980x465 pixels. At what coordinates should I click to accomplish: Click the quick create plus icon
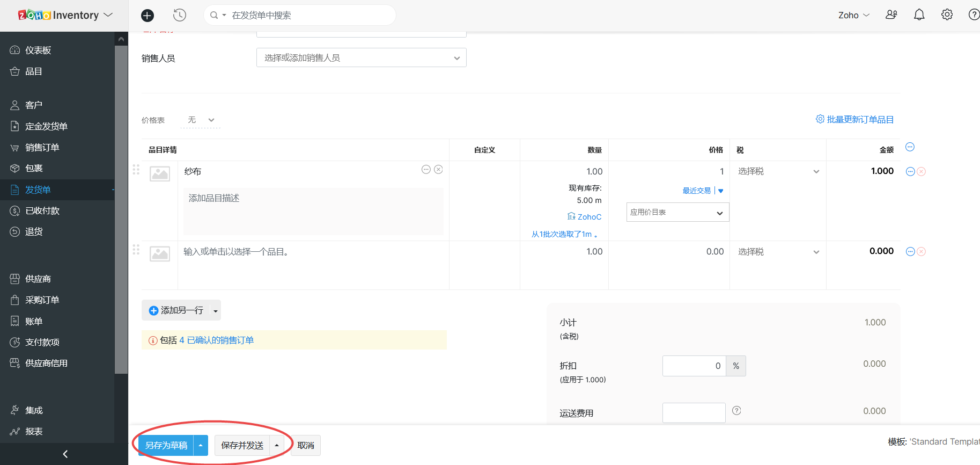click(x=148, y=16)
